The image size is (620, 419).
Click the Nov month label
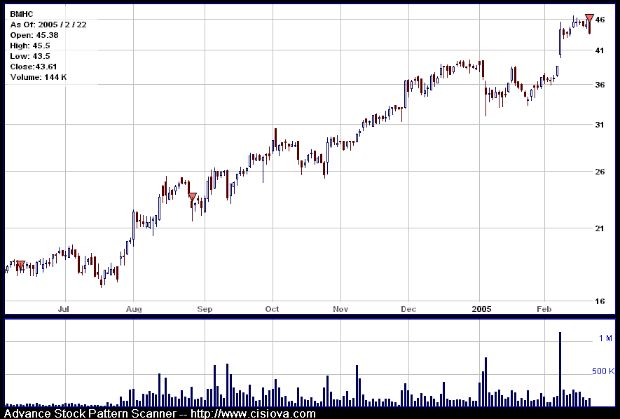coord(340,309)
